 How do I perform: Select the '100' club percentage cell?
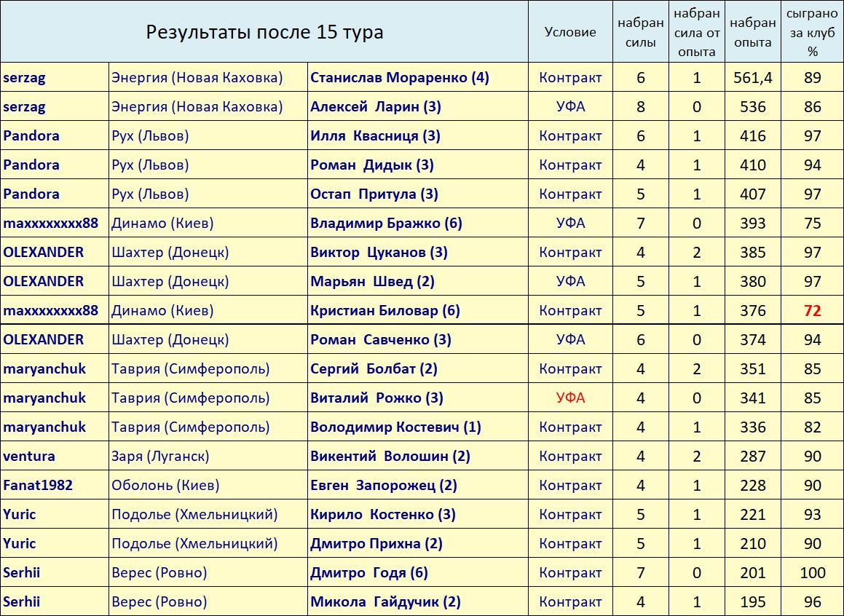[x=812, y=572]
